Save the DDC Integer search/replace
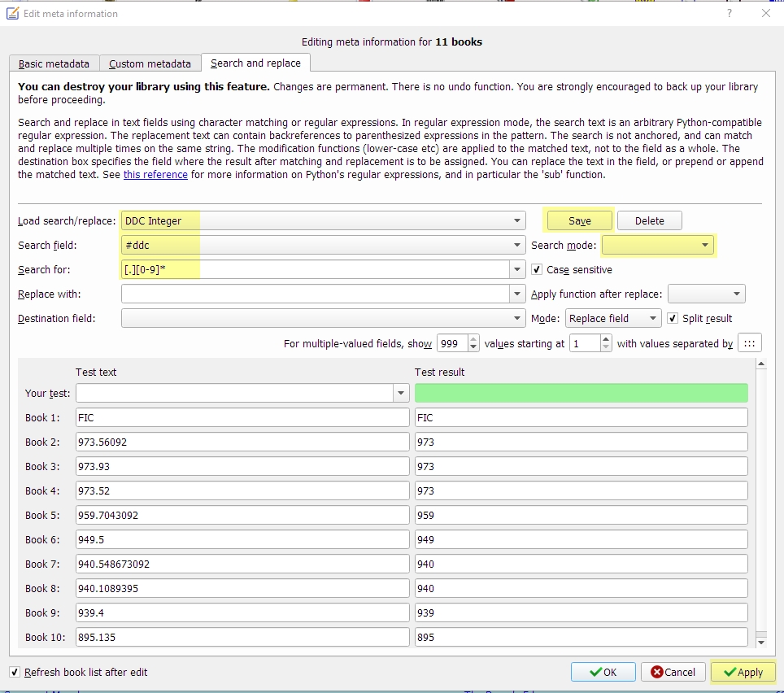The height and width of the screenshot is (693, 784). pyautogui.click(x=579, y=220)
